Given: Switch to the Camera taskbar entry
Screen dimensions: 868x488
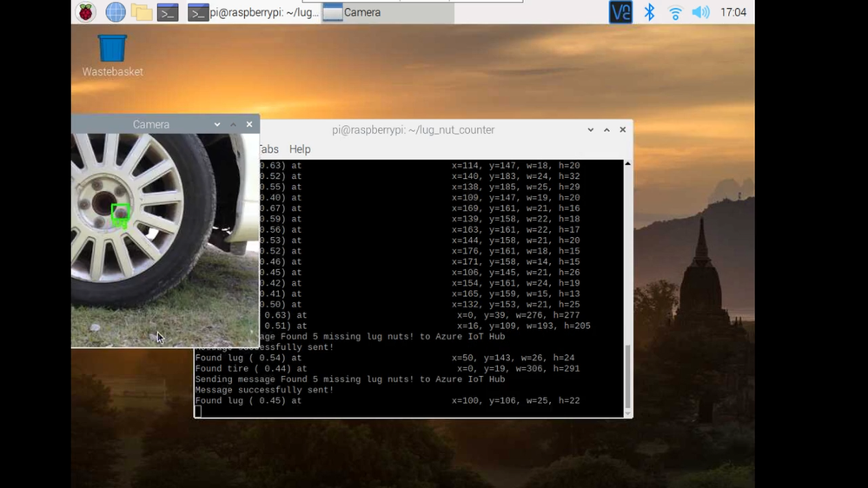Looking at the screenshot, I should (x=388, y=12).
